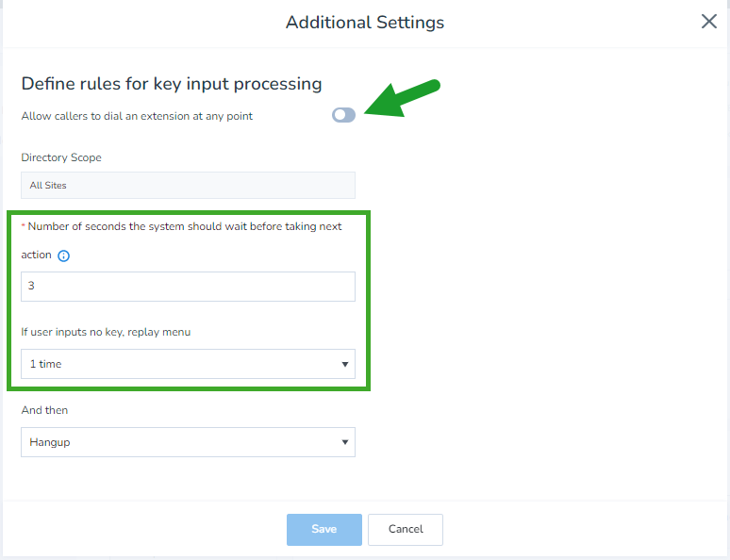The width and height of the screenshot is (730, 560).
Task: Click the 'Define rules for key input processing' heading
Action: (x=172, y=84)
